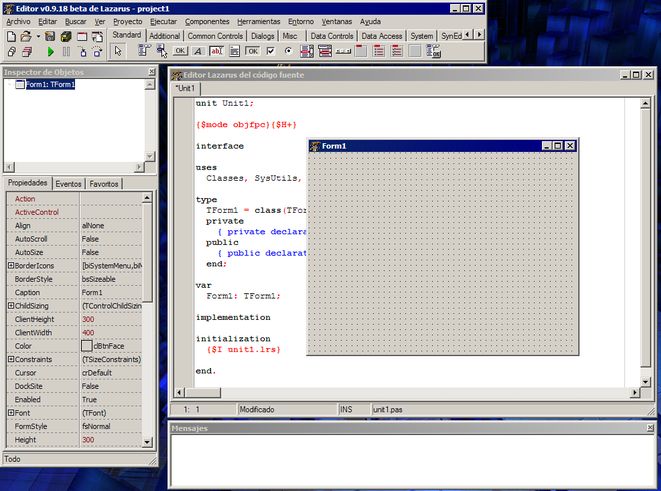The image size is (661, 491).
Task: Open the Ventanas menu
Action: click(x=336, y=21)
